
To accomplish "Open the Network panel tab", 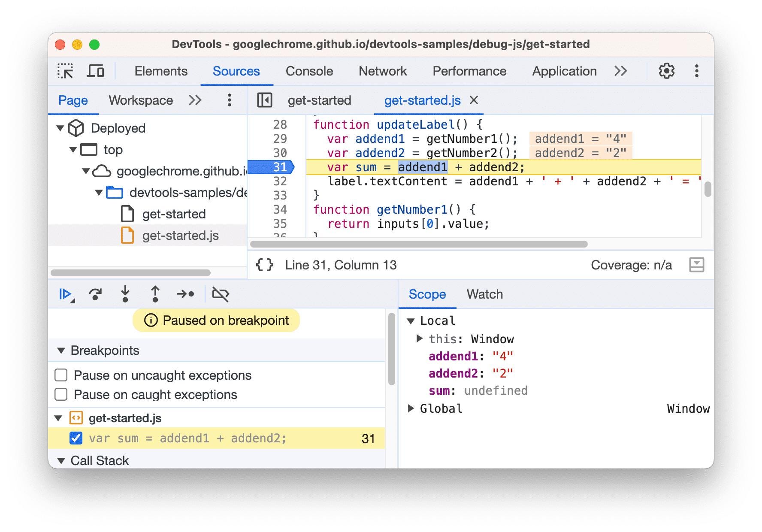I will [x=383, y=71].
